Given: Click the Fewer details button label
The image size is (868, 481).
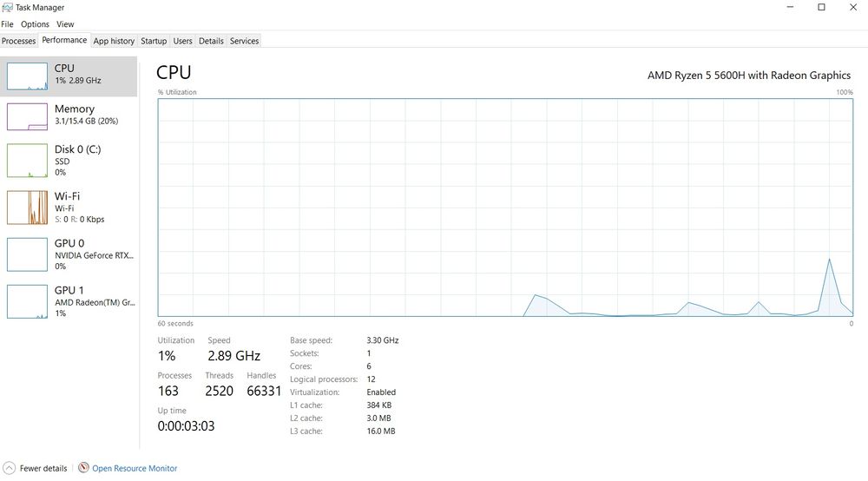Looking at the screenshot, I should pos(43,468).
